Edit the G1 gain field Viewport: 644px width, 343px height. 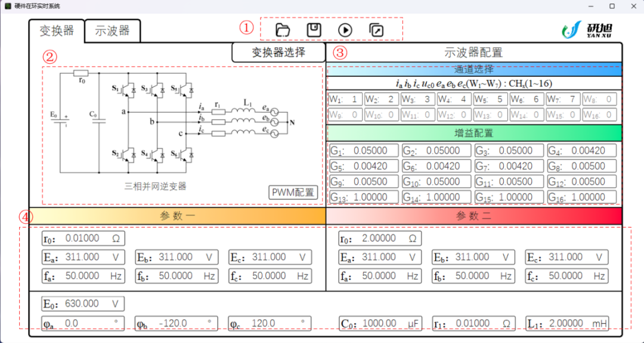[x=364, y=151]
